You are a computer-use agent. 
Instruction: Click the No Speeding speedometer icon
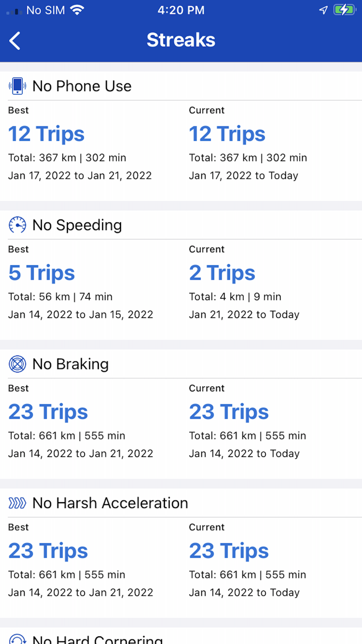(17, 225)
